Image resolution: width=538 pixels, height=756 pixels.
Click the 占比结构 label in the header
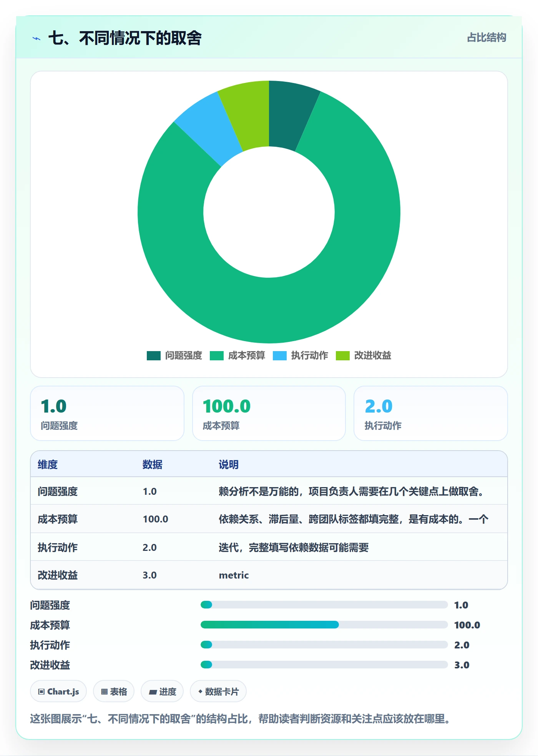click(487, 38)
